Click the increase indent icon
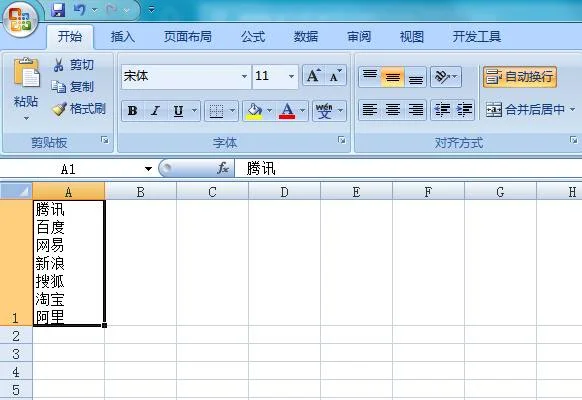The height and width of the screenshot is (400, 582). click(464, 110)
